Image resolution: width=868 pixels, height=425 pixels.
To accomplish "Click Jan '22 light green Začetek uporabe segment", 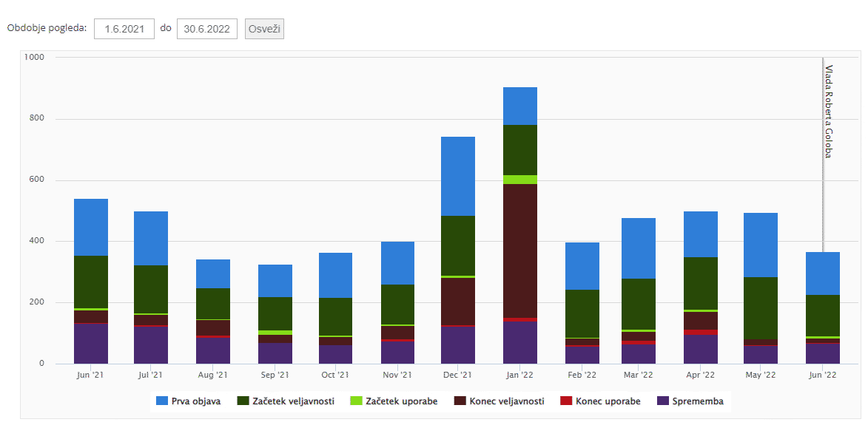I will (x=519, y=180).
